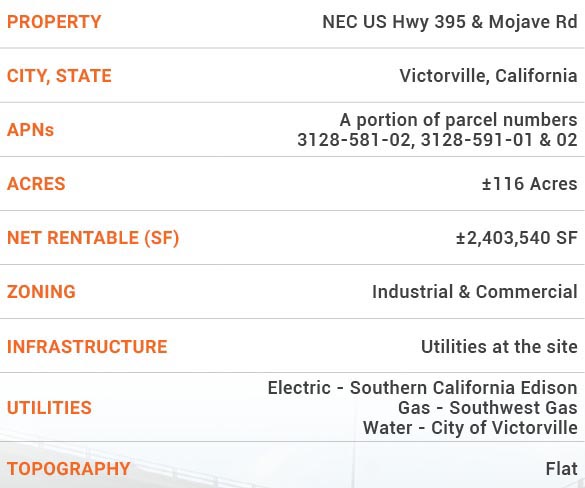This screenshot has height=488, width=585.
Task: Select parcel numbers 3128-581-02, 3128-591-01 & 02
Action: pos(437,140)
